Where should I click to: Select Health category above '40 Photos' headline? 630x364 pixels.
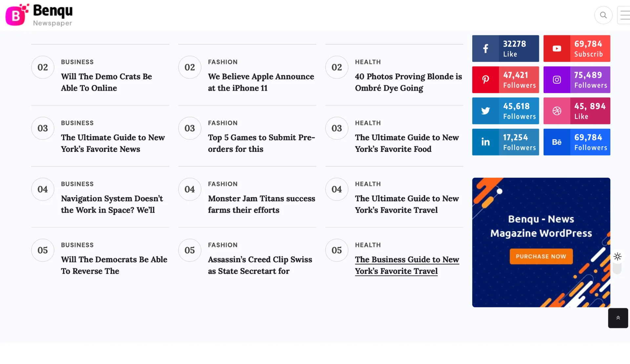(367, 62)
